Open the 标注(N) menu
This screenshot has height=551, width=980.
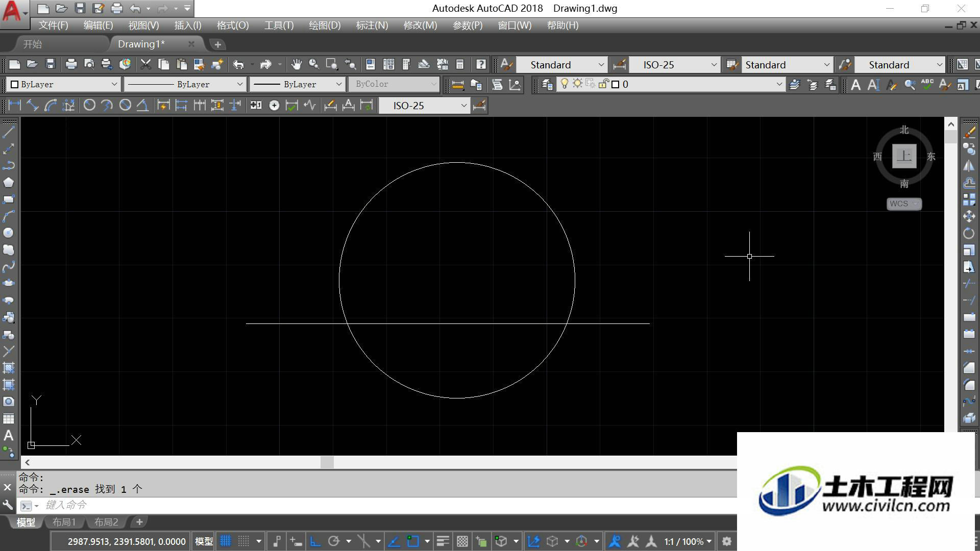pos(372,26)
